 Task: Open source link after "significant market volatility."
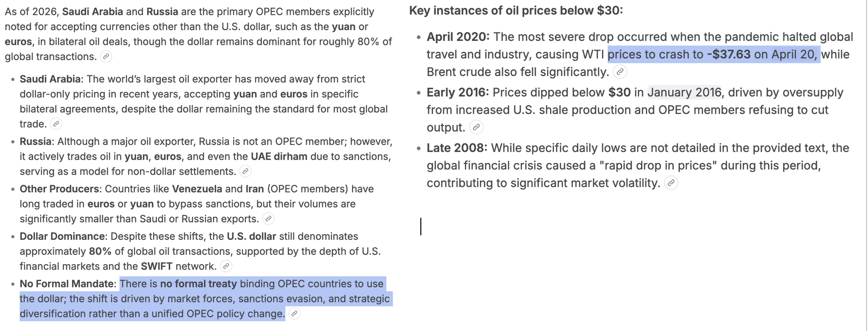tap(671, 183)
